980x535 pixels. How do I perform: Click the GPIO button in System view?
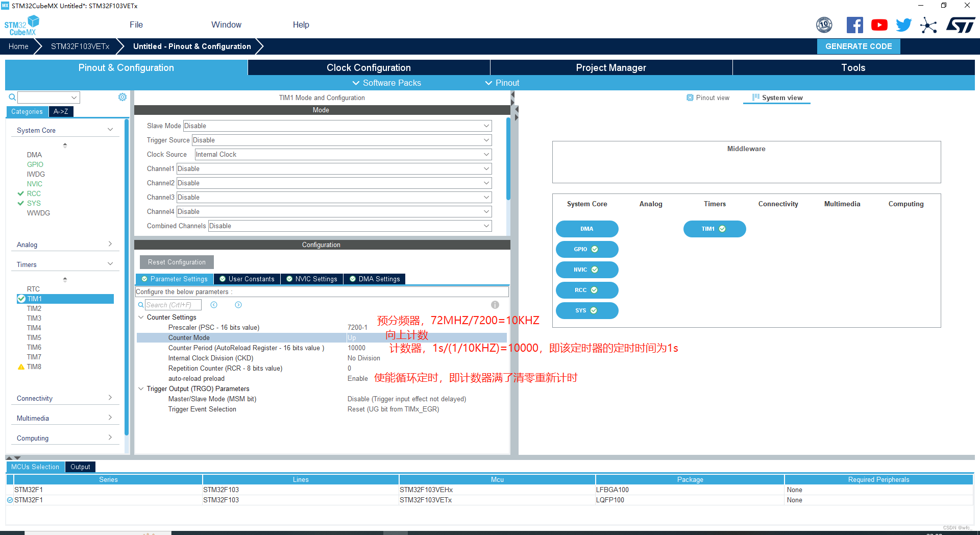(x=587, y=249)
